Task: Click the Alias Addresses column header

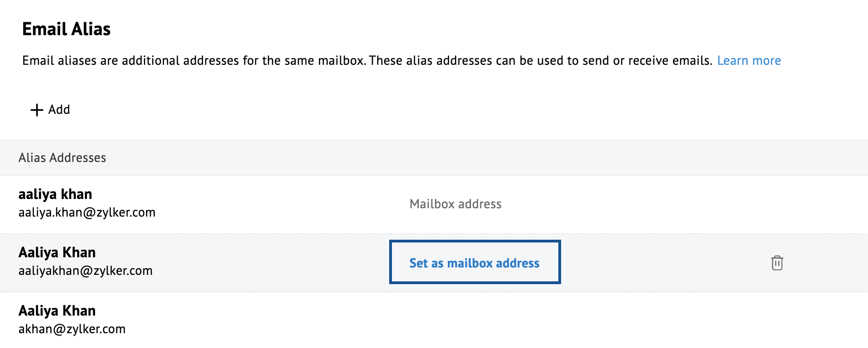Action: (62, 158)
